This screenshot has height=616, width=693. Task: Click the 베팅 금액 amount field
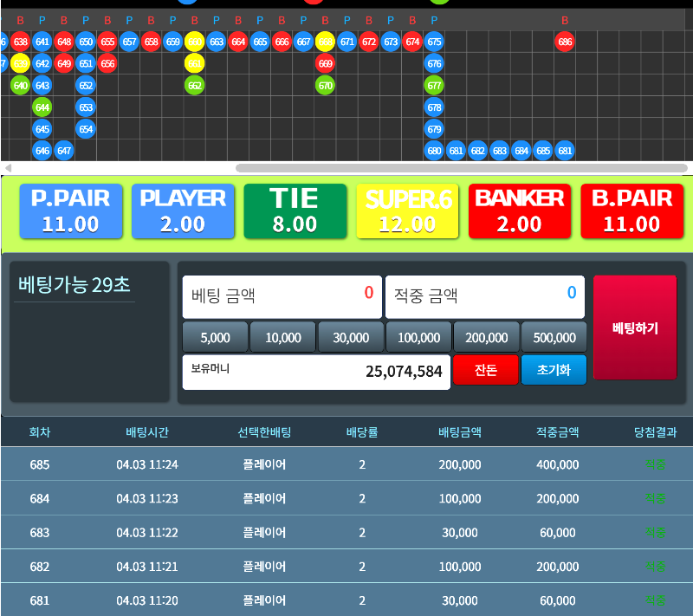click(x=282, y=296)
